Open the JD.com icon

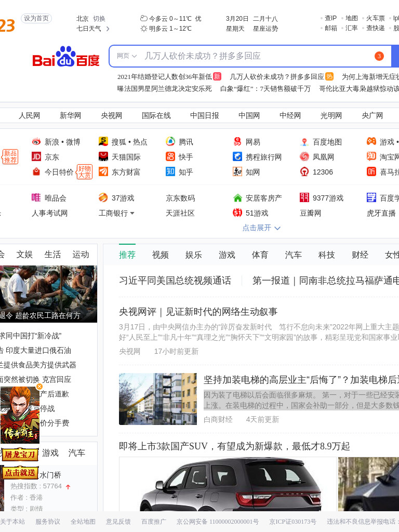(36, 156)
